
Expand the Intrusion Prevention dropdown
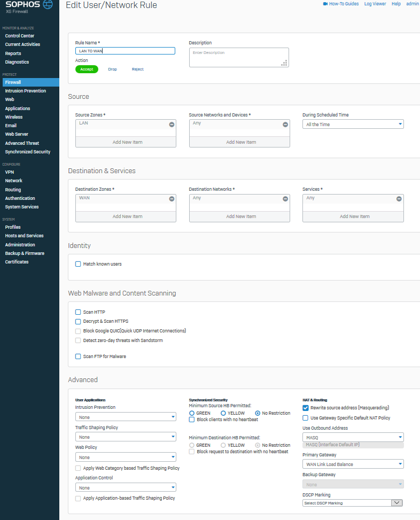coord(126,417)
